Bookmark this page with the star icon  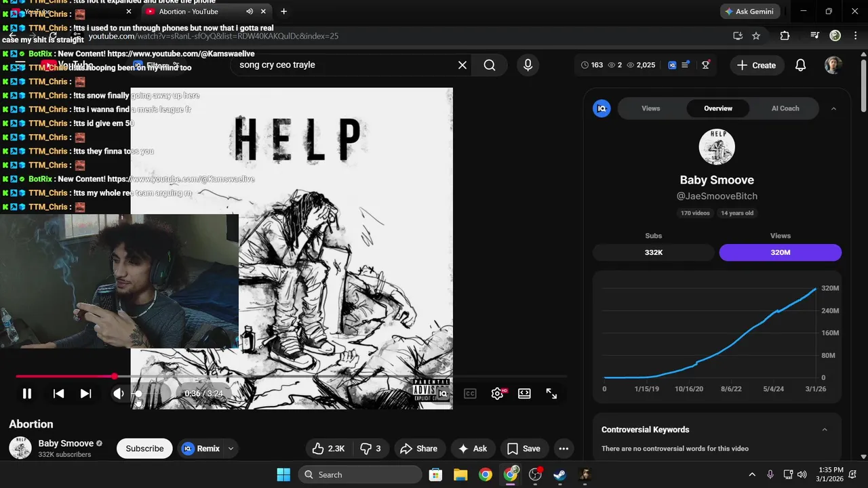pyautogui.click(x=756, y=36)
